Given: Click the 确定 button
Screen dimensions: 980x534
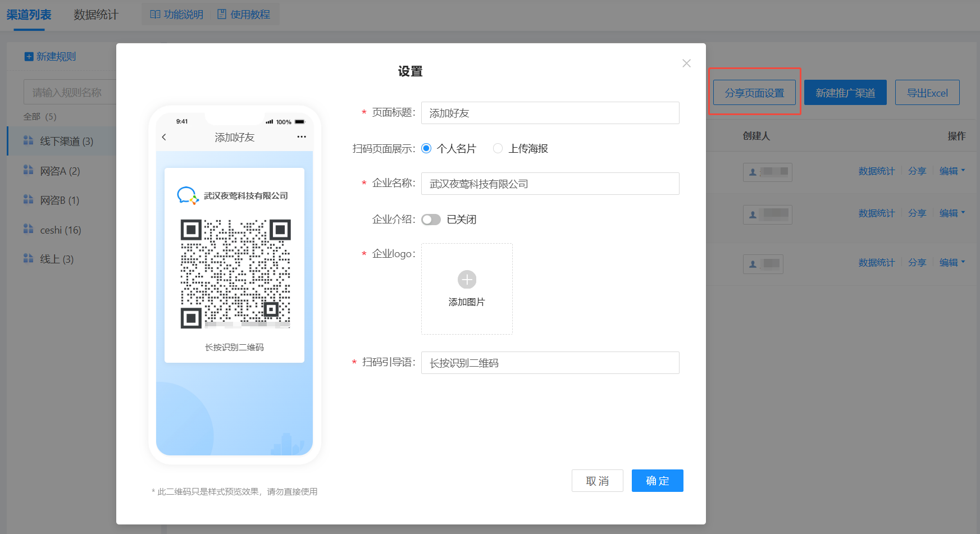Looking at the screenshot, I should point(658,481).
